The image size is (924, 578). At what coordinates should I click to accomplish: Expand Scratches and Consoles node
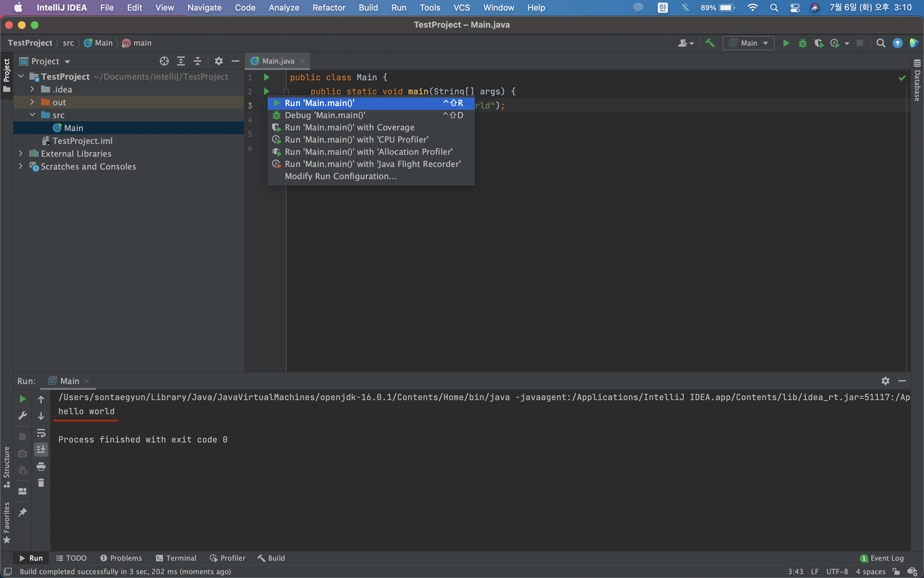pyautogui.click(x=21, y=166)
